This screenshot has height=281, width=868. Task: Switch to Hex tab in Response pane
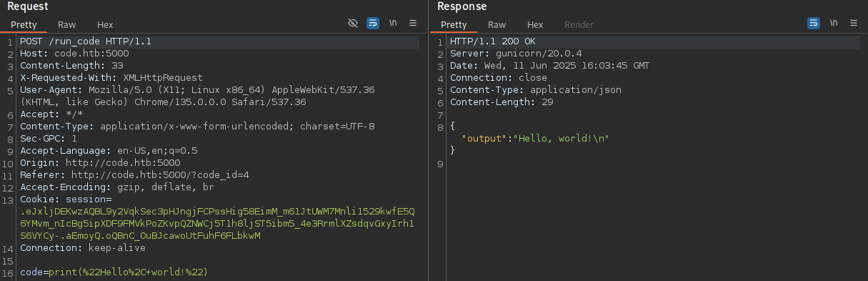[x=535, y=24]
